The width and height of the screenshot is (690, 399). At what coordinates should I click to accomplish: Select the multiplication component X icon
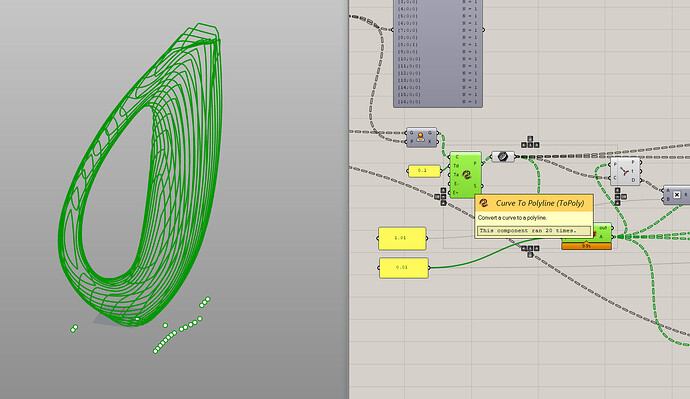click(677, 194)
